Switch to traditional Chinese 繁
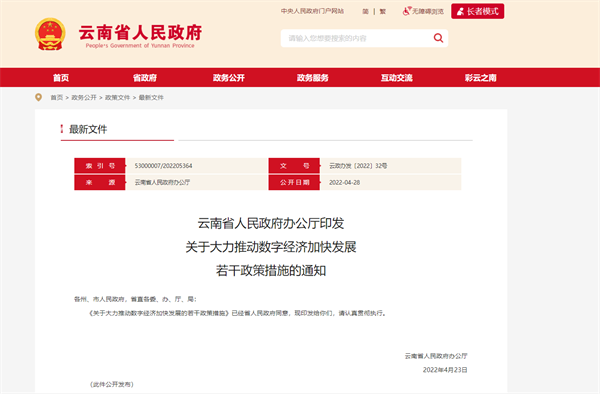600x394 pixels. (383, 11)
